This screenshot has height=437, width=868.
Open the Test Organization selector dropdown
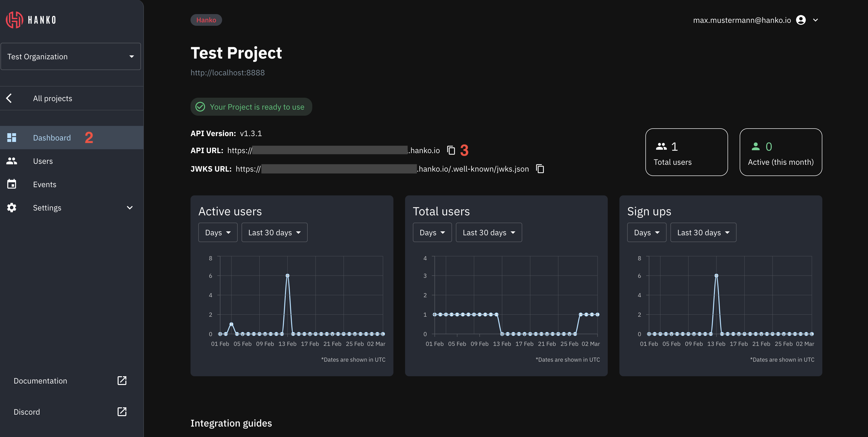[71, 57]
